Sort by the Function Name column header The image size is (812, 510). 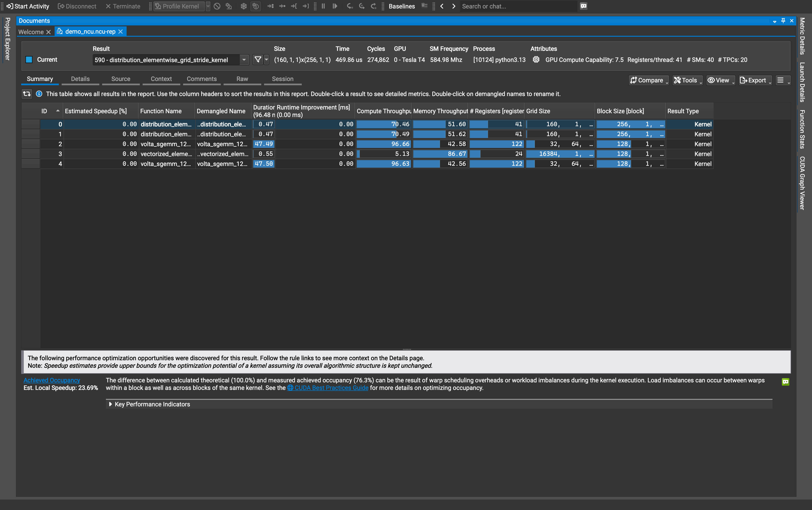point(167,111)
